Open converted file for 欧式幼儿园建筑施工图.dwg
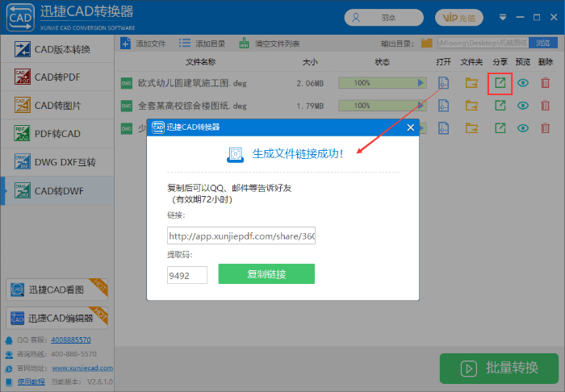Image resolution: width=565 pixels, height=392 pixels. pyautogui.click(x=443, y=83)
